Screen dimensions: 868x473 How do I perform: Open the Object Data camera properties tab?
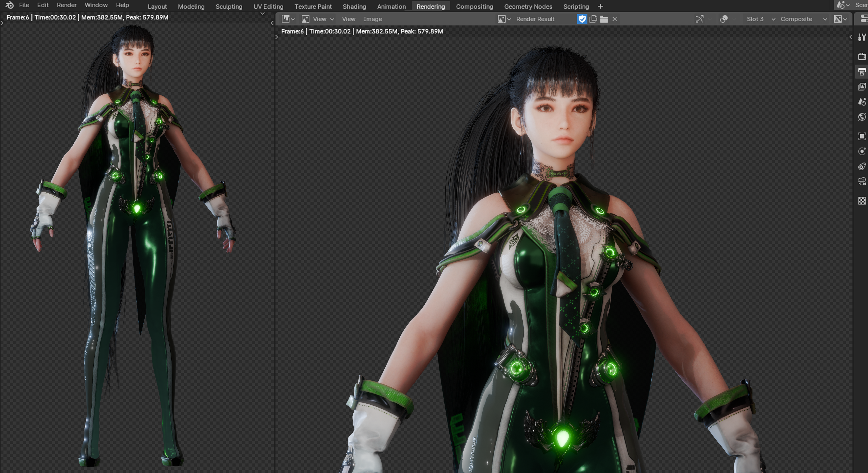(862, 181)
